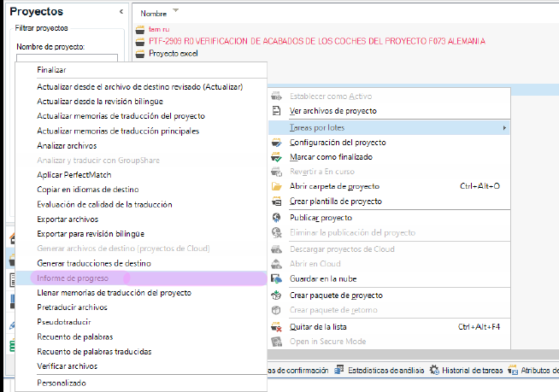The width and height of the screenshot is (559, 392).
Task: Choose Verificar archivos batch task
Action: coord(141,366)
